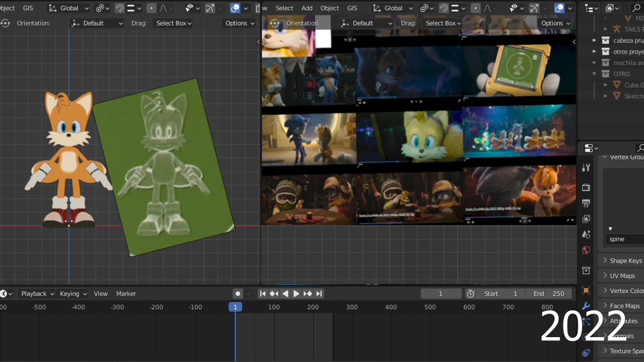The image size is (644, 362).
Task: Open the World properties tab icon
Action: [586, 250]
